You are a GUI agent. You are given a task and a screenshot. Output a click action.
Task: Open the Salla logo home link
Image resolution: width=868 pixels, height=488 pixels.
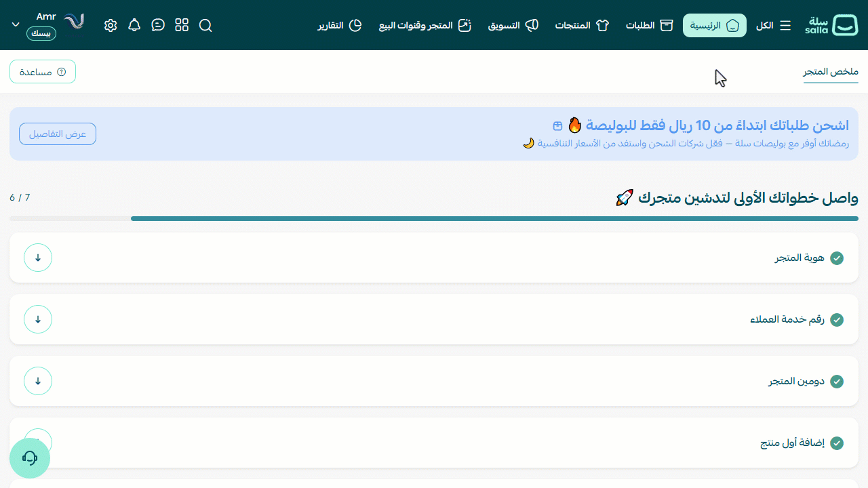[x=832, y=26]
